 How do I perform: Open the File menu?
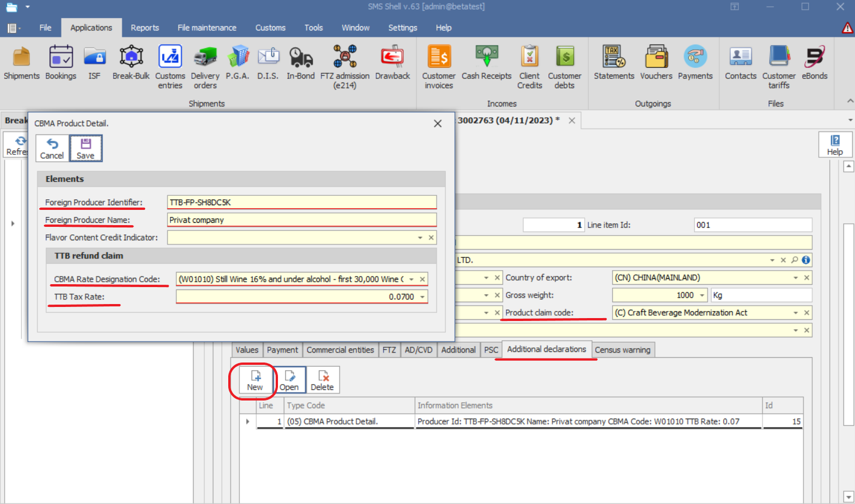(45, 27)
